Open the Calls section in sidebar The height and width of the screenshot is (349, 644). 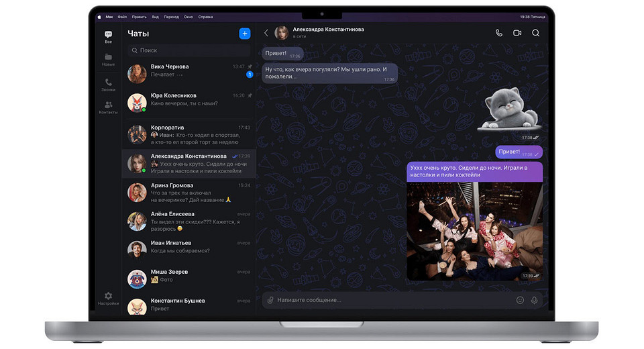coord(108,85)
